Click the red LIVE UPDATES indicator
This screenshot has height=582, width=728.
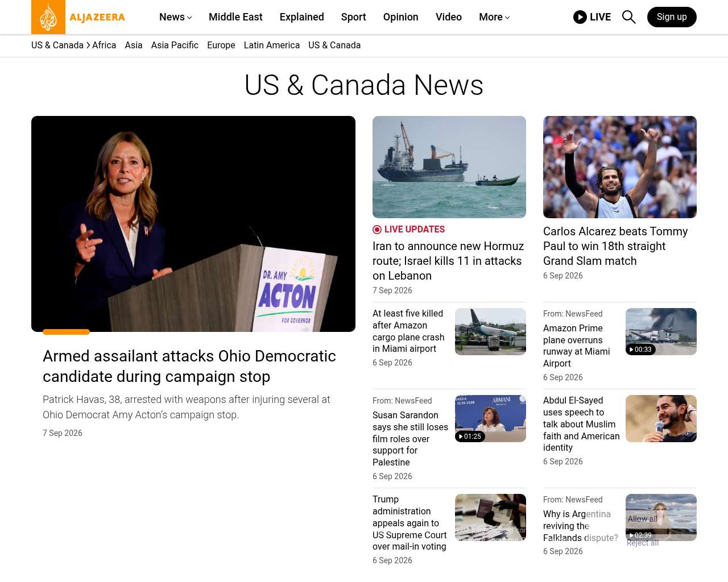point(409,230)
